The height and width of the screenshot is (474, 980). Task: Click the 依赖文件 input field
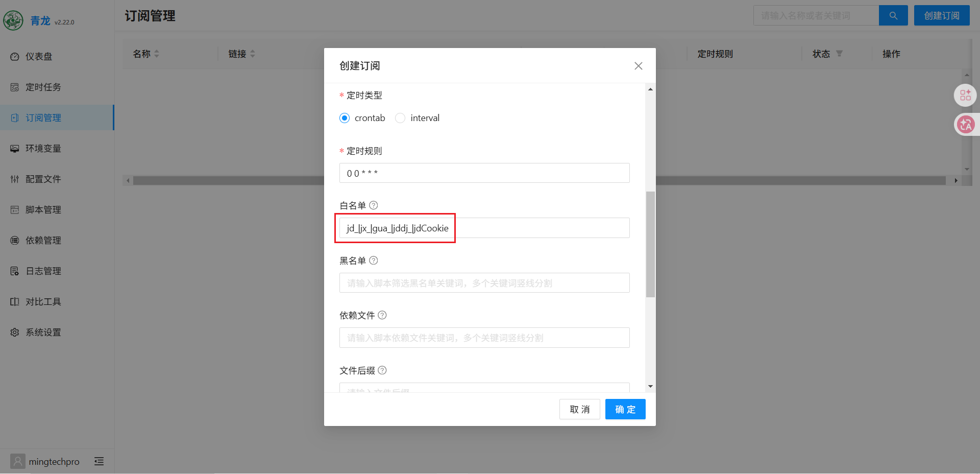pyautogui.click(x=484, y=338)
